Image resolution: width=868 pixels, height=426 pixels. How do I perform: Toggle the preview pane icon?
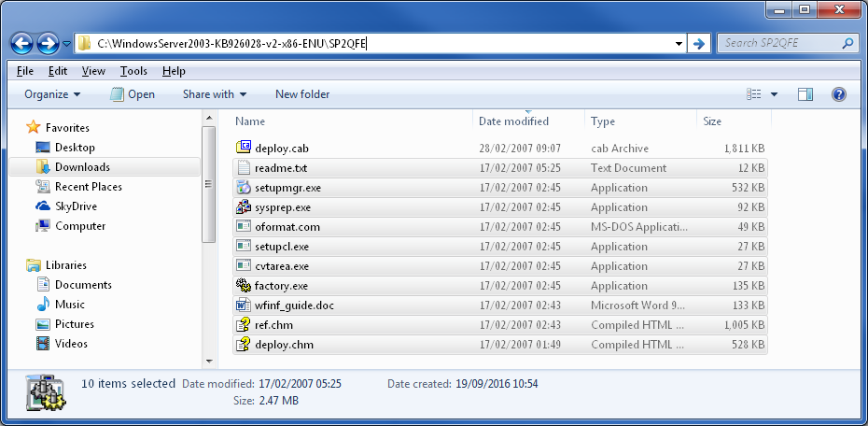805,94
